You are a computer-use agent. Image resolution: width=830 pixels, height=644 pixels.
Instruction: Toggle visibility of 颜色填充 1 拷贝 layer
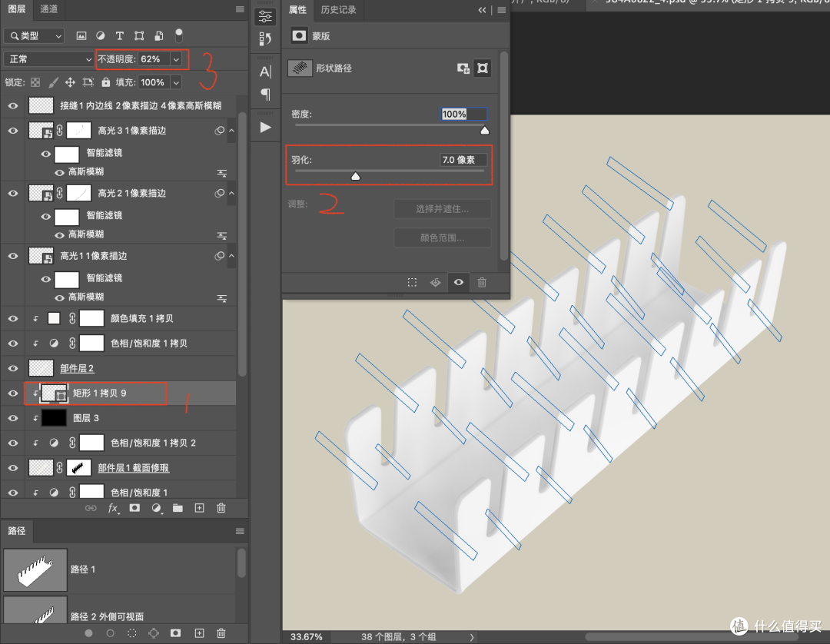pos(13,319)
